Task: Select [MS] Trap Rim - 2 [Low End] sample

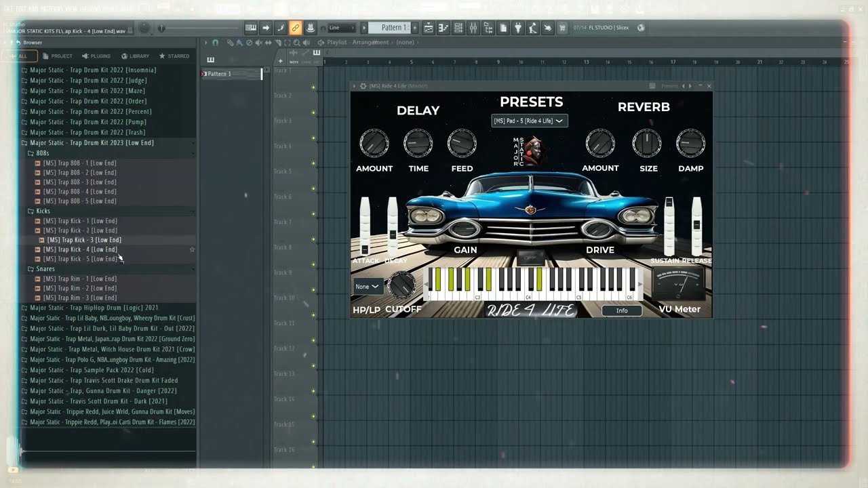Action: [x=79, y=288]
